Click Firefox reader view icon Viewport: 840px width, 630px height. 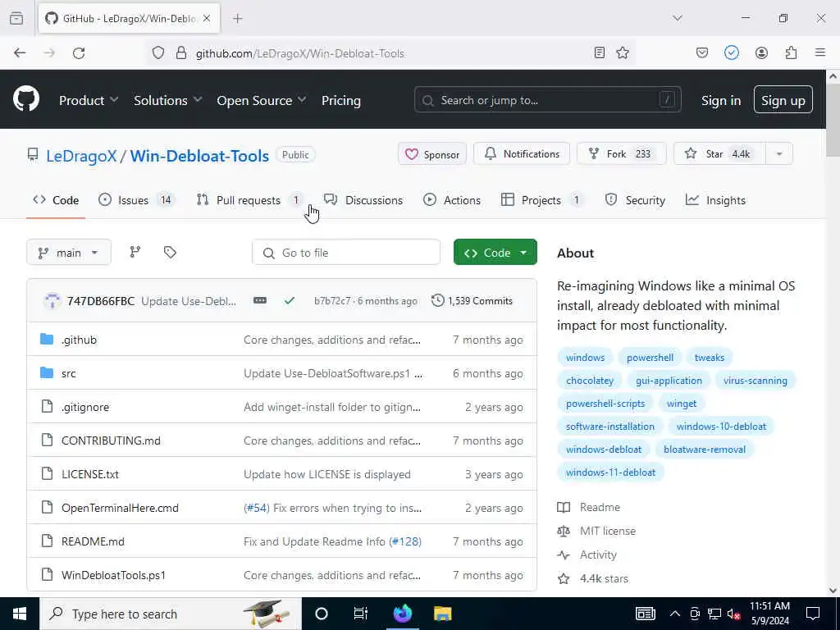point(600,52)
